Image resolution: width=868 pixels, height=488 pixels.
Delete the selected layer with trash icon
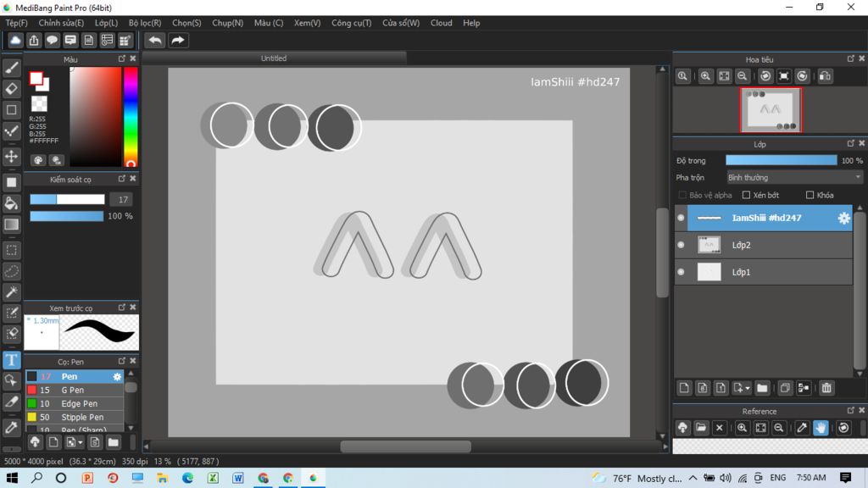(826, 388)
